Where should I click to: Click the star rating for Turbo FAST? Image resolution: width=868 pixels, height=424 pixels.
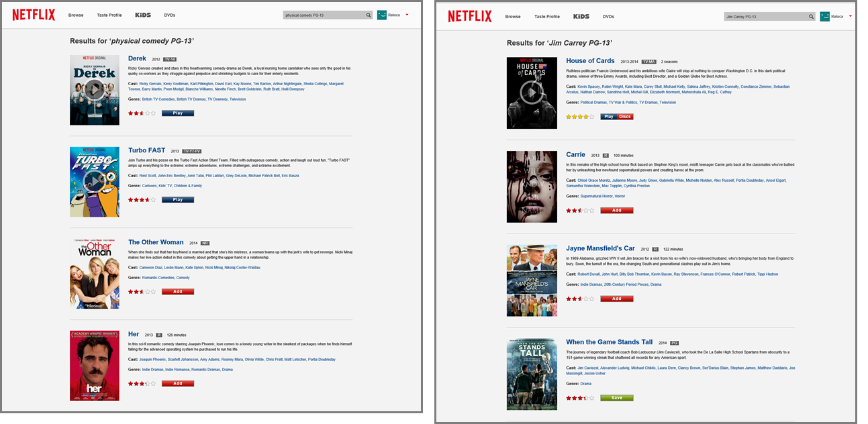tap(142, 200)
